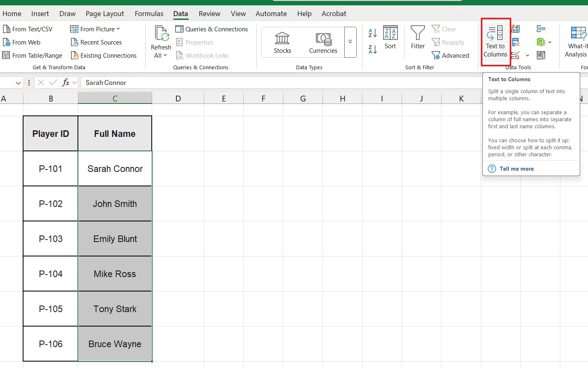Switch to the Formulas tab
588x369 pixels.
click(x=149, y=14)
